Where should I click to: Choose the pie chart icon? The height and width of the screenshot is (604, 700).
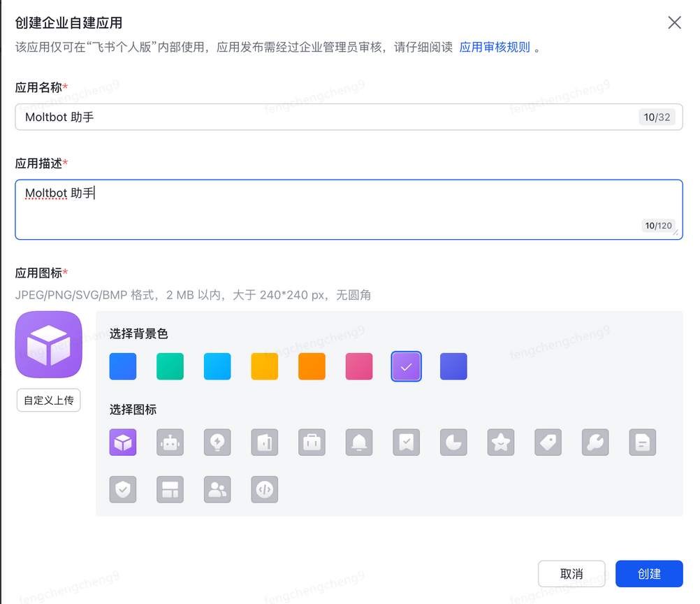453,443
